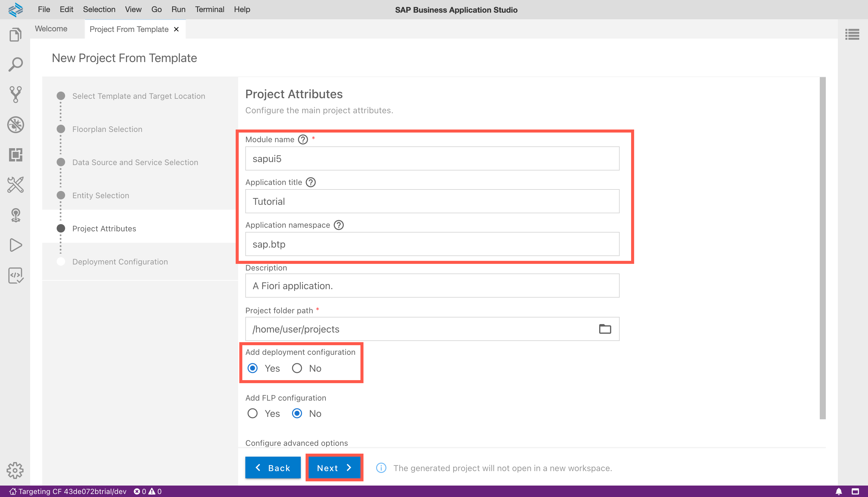Open the Search magnifier in the activity bar

point(15,64)
